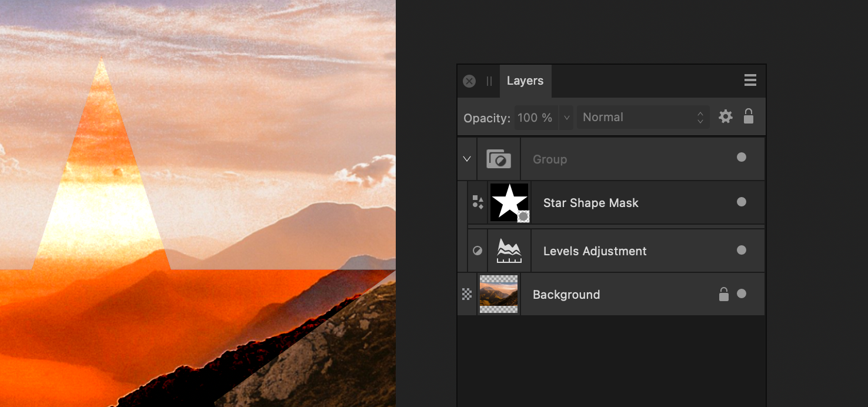The height and width of the screenshot is (407, 868).
Task: Open the Opacity value dropdown
Action: [566, 117]
